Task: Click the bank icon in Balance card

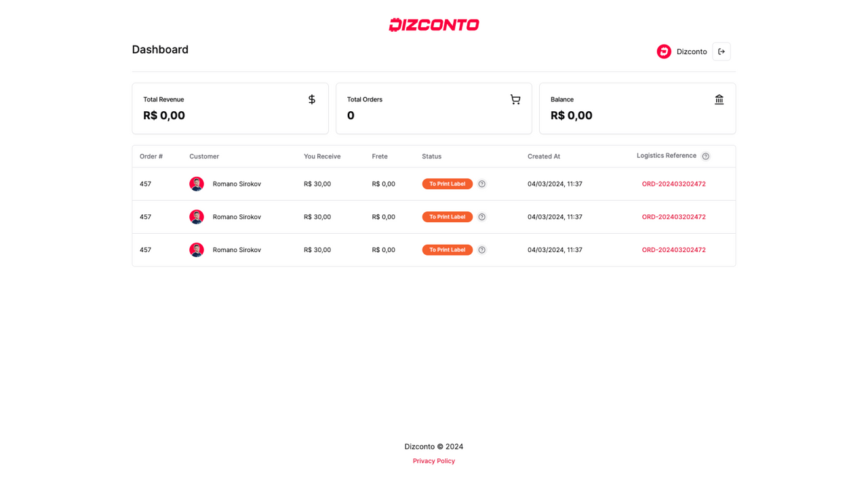Action: [x=719, y=100]
